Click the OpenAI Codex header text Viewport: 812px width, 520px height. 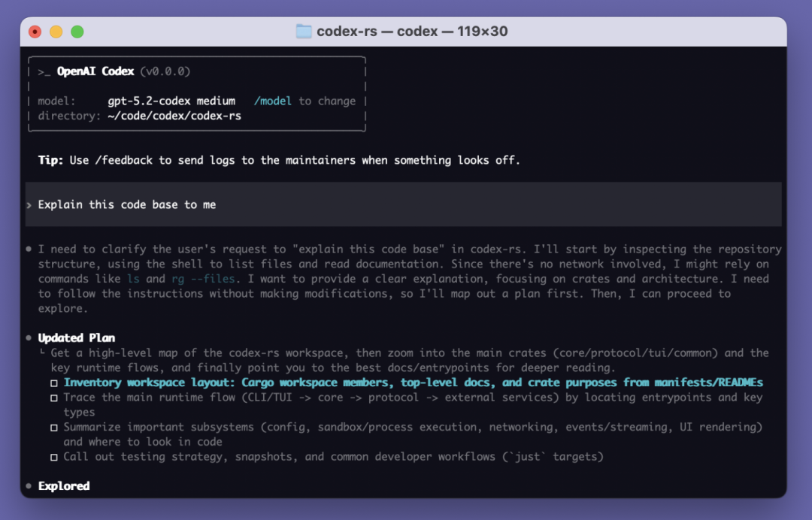coord(95,71)
